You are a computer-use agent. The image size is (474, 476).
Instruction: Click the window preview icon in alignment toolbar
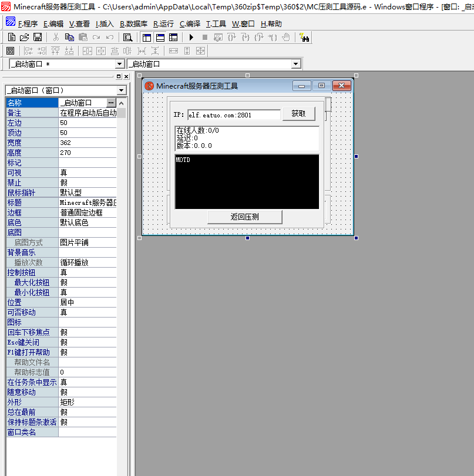pyautogui.click(x=11, y=50)
